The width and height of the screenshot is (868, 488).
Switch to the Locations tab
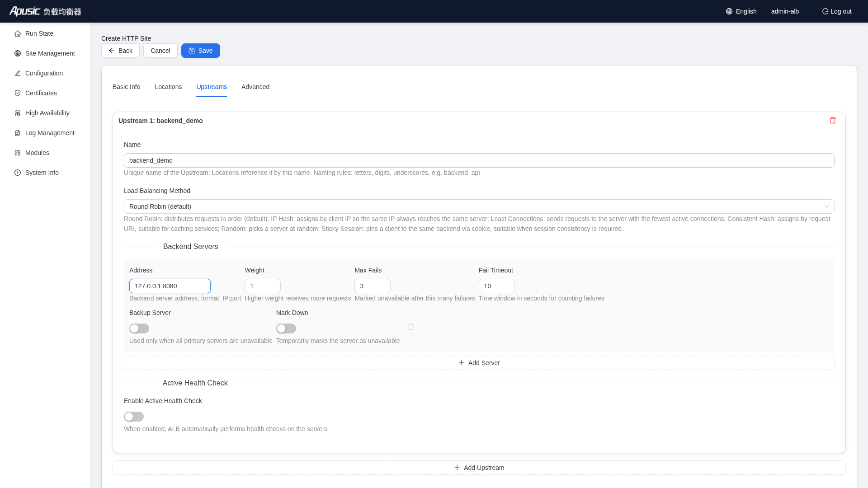click(168, 87)
